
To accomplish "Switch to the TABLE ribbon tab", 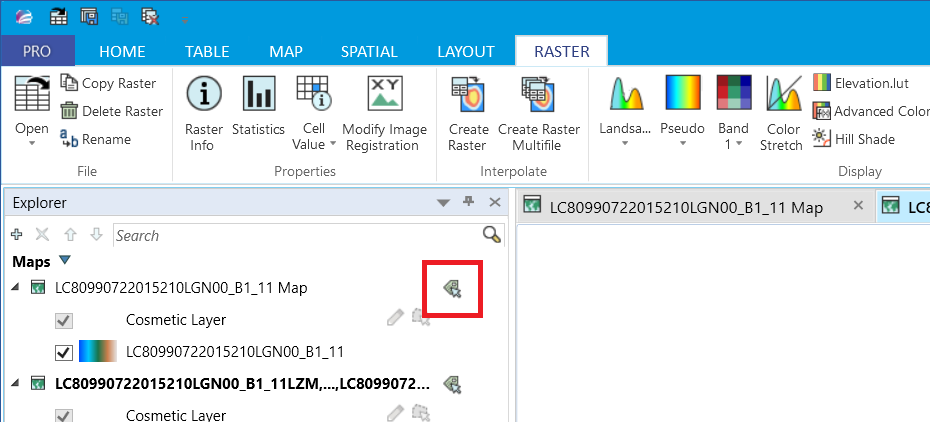I will 207,52.
